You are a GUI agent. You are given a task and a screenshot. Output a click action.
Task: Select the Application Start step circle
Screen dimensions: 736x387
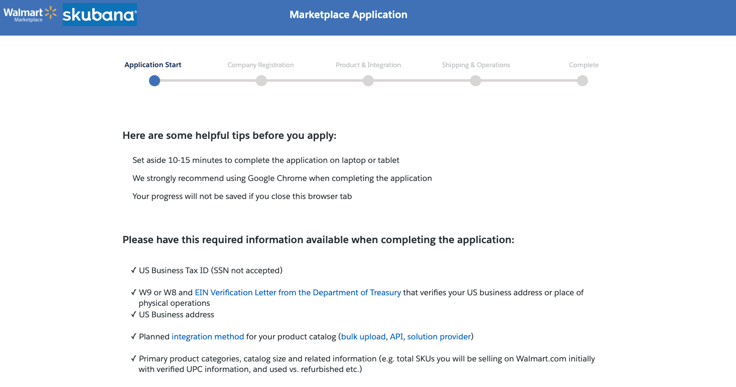[x=154, y=81]
